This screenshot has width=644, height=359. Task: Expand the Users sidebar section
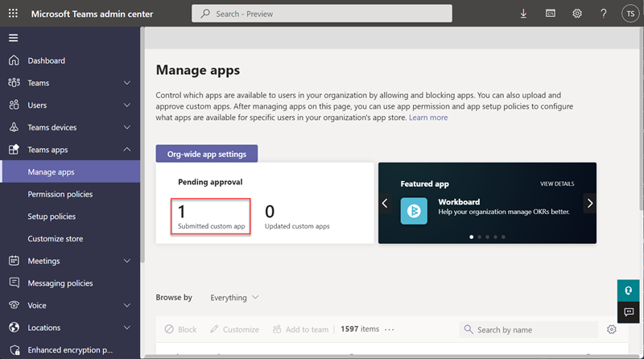127,105
